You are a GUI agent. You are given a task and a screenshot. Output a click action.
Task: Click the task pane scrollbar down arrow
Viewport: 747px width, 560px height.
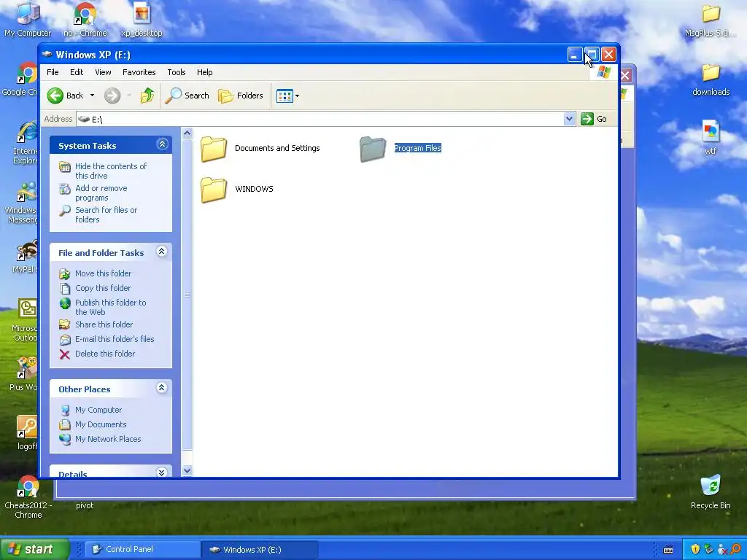(187, 470)
